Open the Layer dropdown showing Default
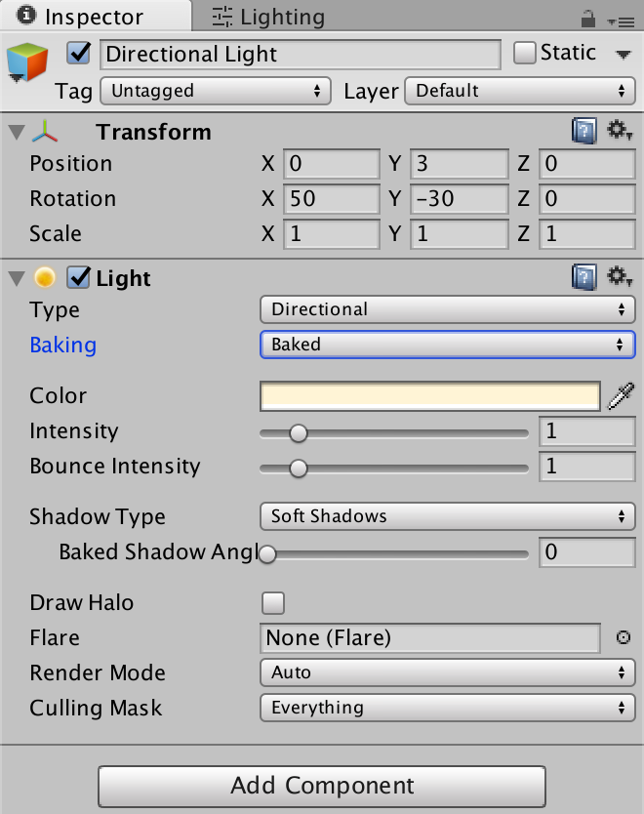 pyautogui.click(x=519, y=91)
